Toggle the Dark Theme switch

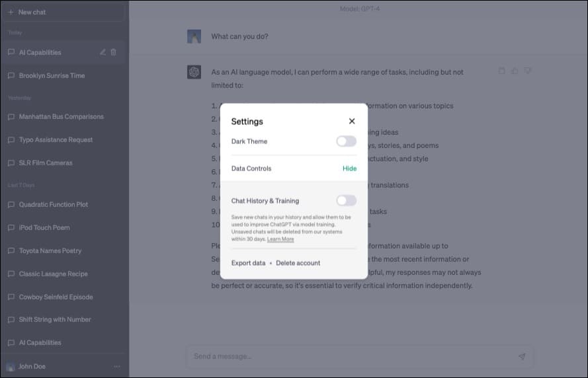click(346, 141)
